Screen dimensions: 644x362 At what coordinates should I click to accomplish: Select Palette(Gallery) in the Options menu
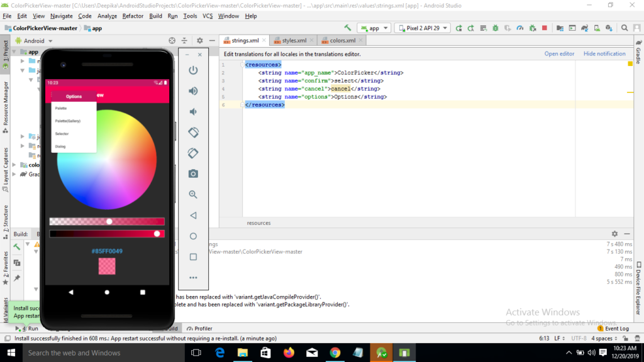tap(68, 121)
